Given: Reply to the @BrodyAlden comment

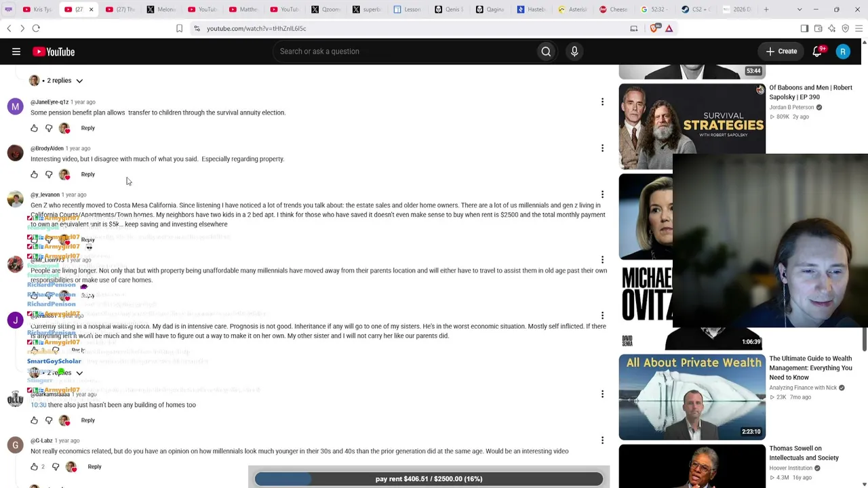Looking at the screenshot, I should [x=88, y=174].
